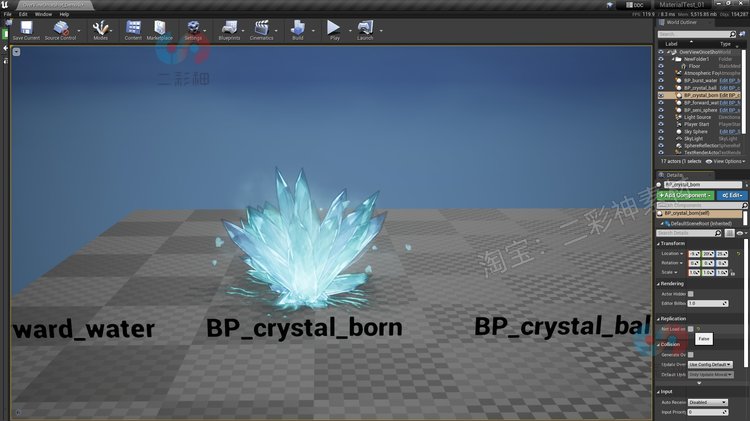Viewport: 750px width, 421px height.
Task: Click the Unreal Engine logo icon
Action: click(x=5, y=5)
